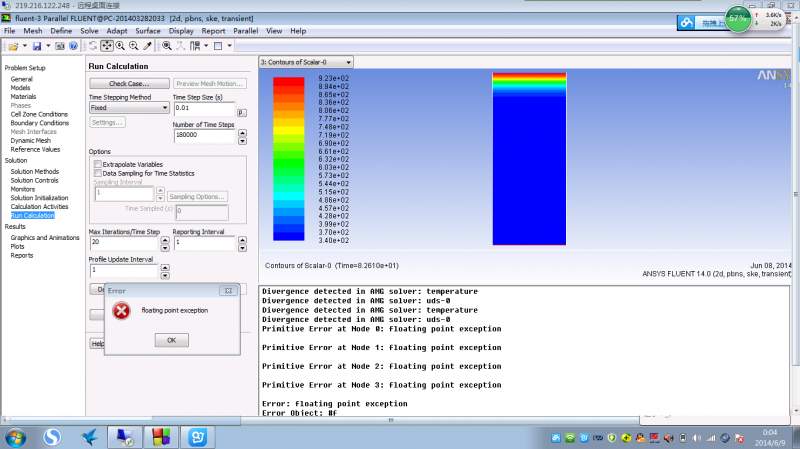Click the save (floppy disk) toolbar icon
The width and height of the screenshot is (800, 449).
(37, 46)
